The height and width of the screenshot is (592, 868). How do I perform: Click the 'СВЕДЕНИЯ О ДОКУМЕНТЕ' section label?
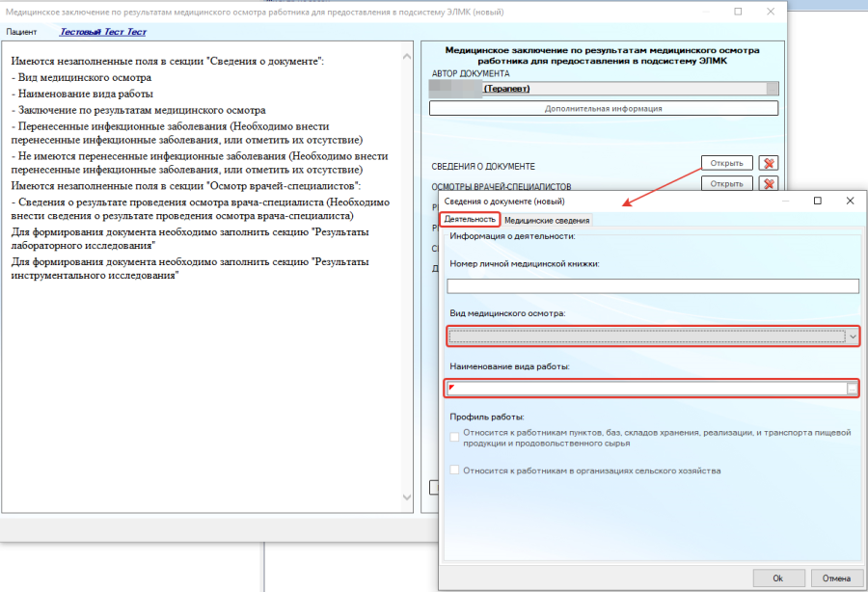tap(483, 166)
